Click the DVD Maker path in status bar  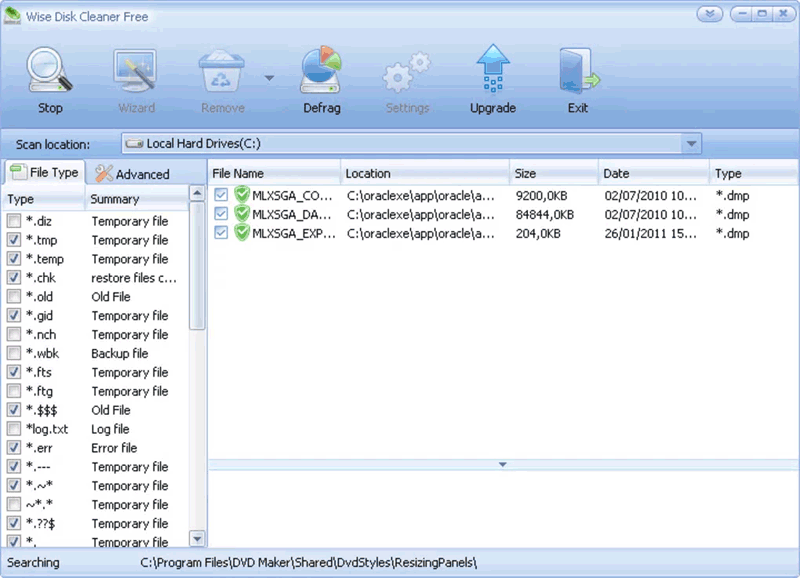click(308, 563)
